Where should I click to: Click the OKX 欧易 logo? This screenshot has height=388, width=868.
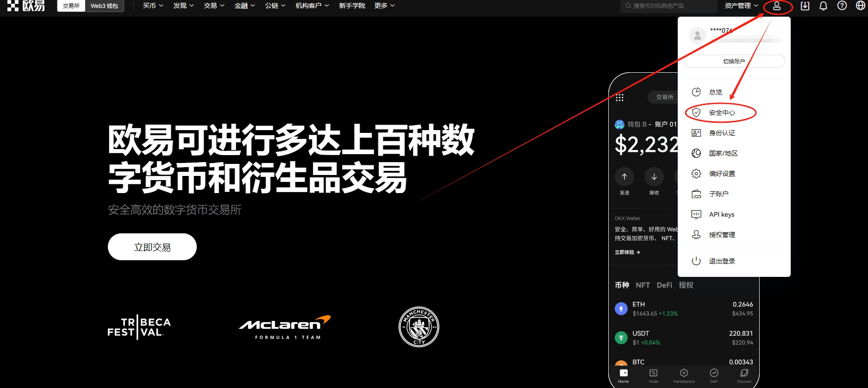tap(26, 6)
